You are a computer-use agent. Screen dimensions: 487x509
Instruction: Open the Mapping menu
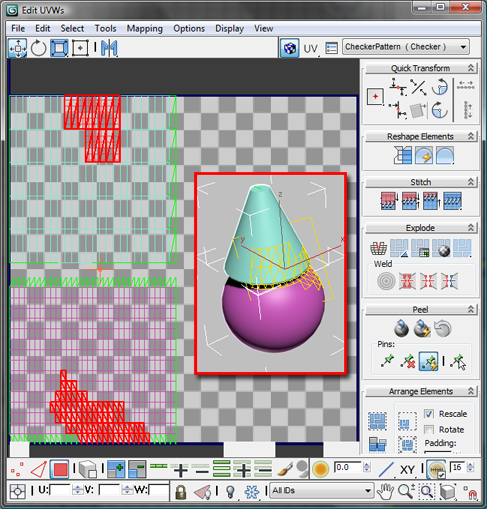click(x=145, y=29)
